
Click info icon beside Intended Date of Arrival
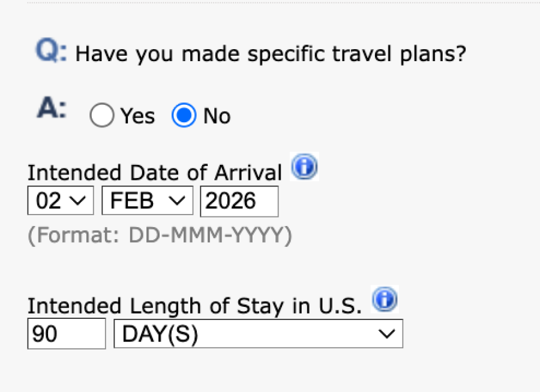click(x=304, y=168)
